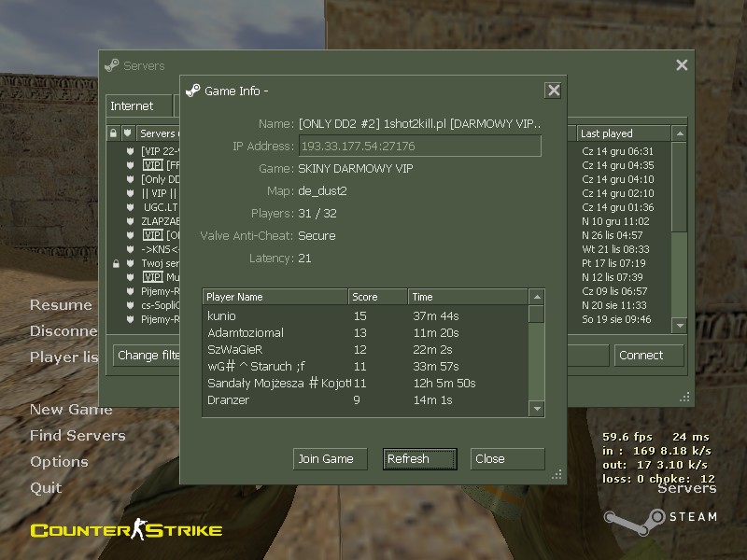Choose Disconnect in the main menu
The image size is (747, 560).
coord(63,331)
